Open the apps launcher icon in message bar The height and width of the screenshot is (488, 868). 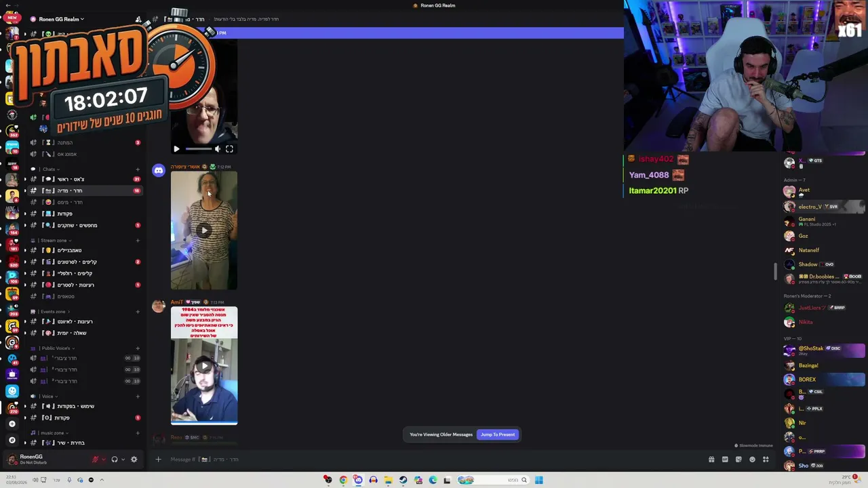(x=766, y=460)
